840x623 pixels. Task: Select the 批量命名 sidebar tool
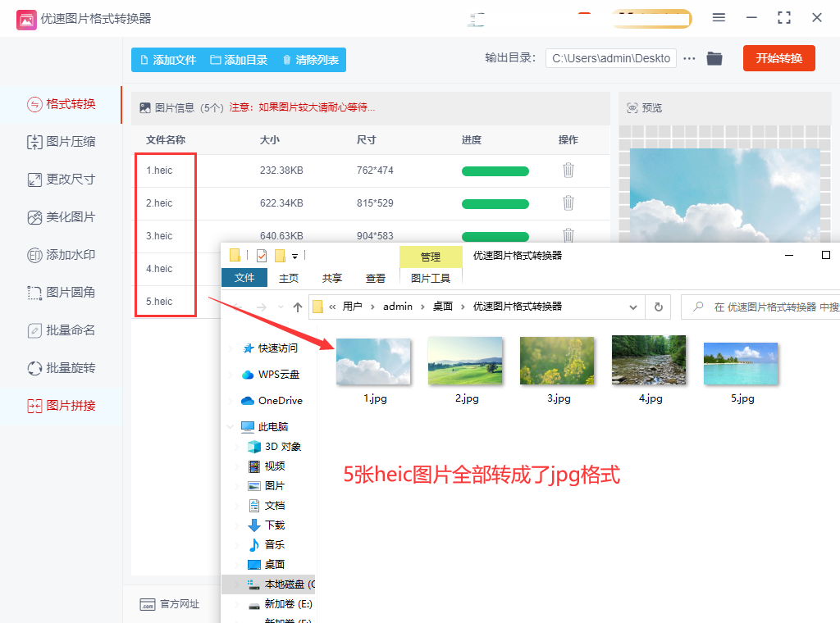tap(62, 330)
